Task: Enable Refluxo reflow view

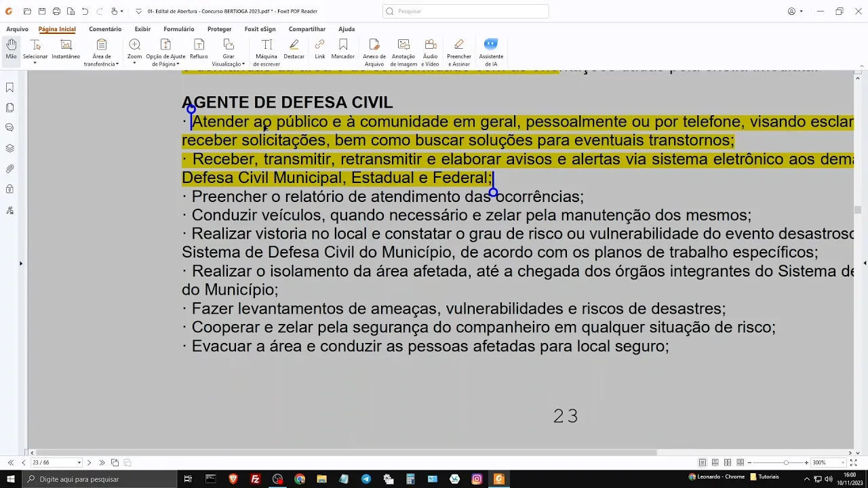Action: click(x=199, y=49)
